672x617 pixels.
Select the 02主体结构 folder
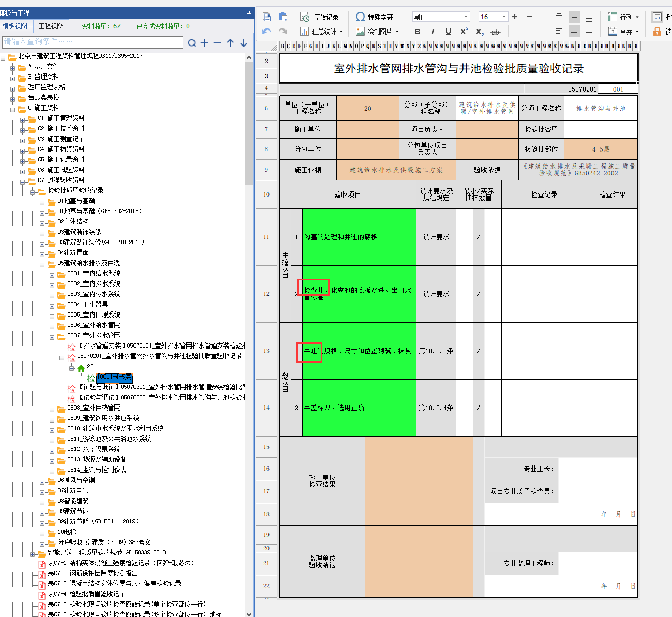point(73,221)
